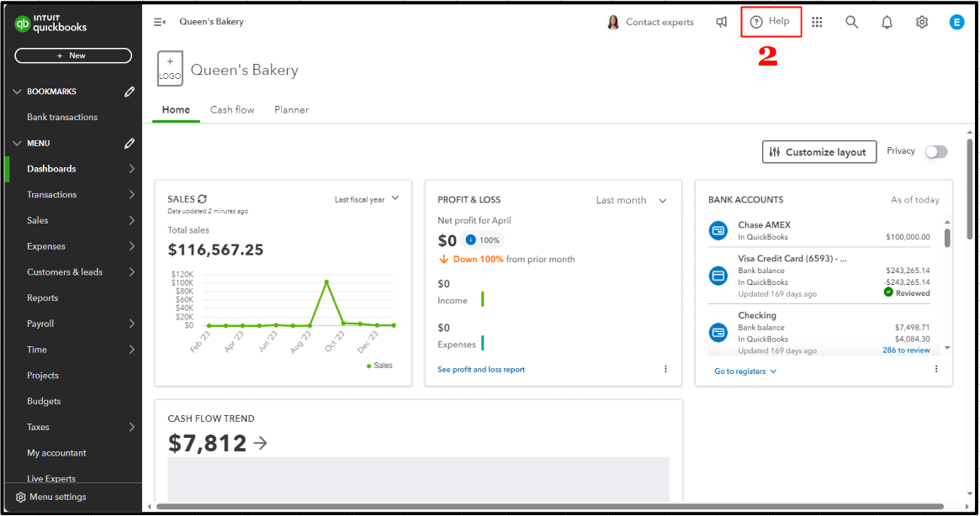Click the info icon beside 100%
Screen dimensions: 980x516
471,240
